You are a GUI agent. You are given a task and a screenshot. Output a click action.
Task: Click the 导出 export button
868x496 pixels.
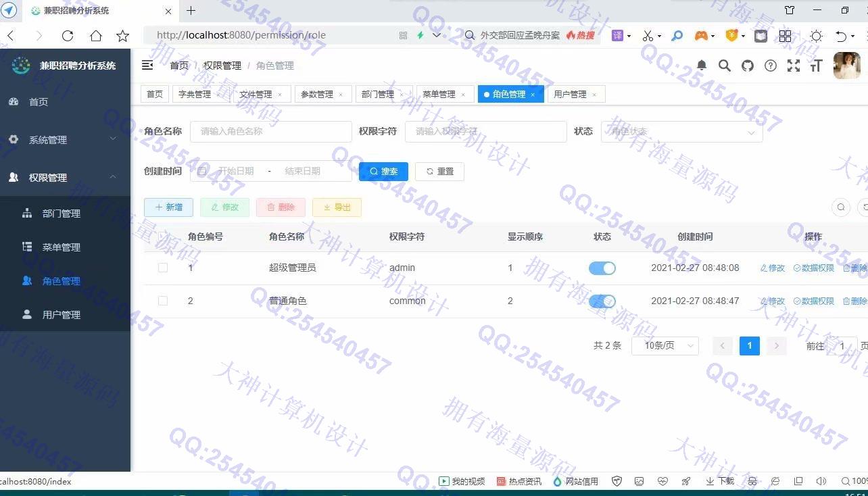(337, 207)
